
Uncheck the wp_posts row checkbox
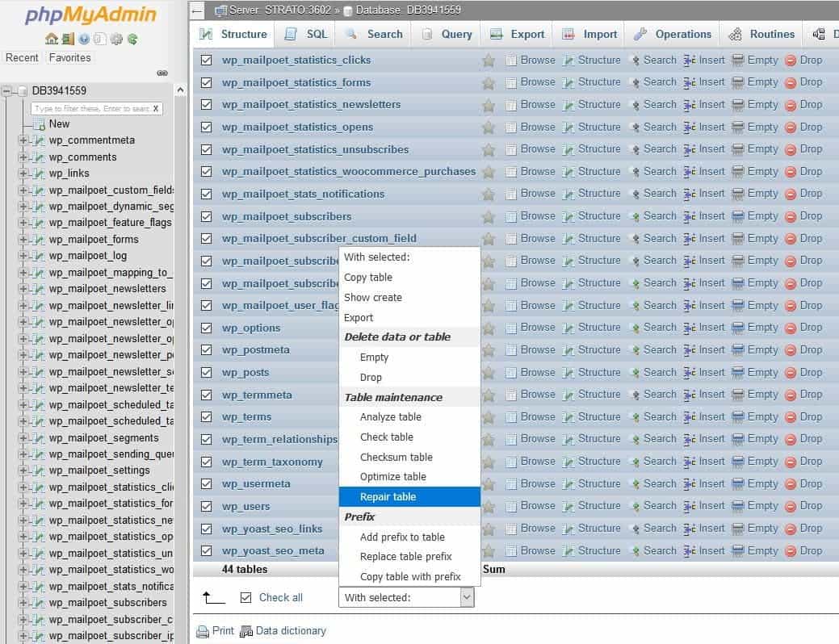[x=206, y=372]
